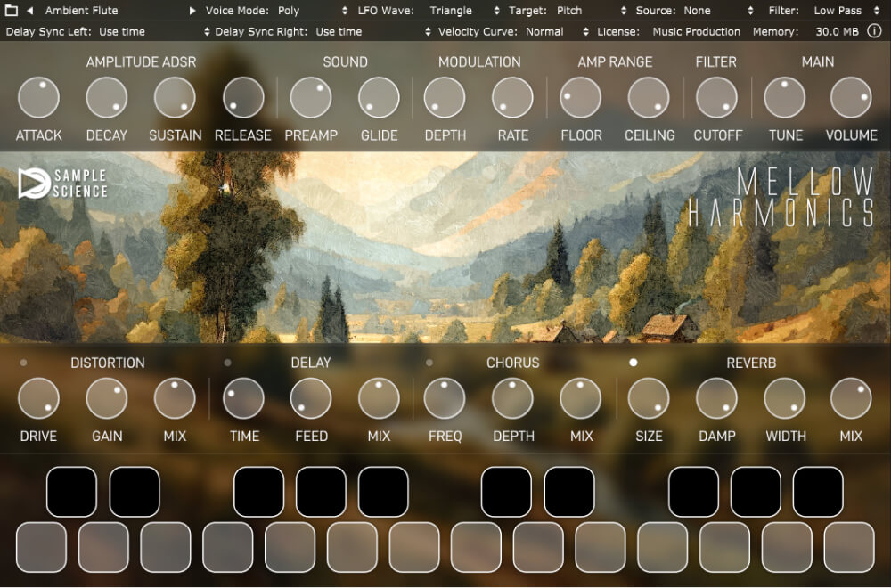The width and height of the screenshot is (891, 588).
Task: Click the Mellow Harmonics title
Action: click(781, 197)
